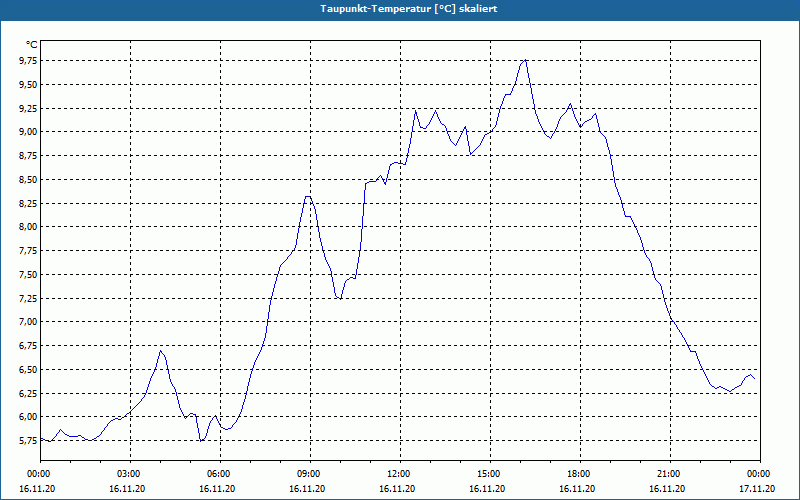Click the 09:00 time axis label
The height and width of the screenshot is (500, 800).
pyautogui.click(x=310, y=474)
